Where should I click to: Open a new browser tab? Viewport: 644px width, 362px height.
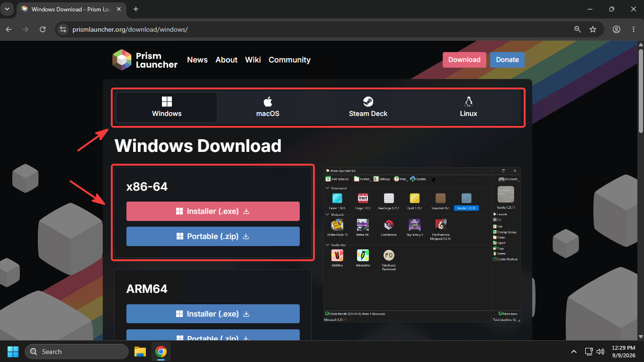[136, 9]
